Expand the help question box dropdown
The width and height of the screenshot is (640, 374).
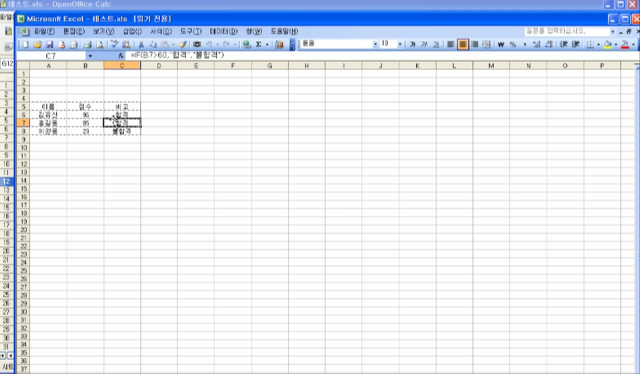(x=613, y=31)
